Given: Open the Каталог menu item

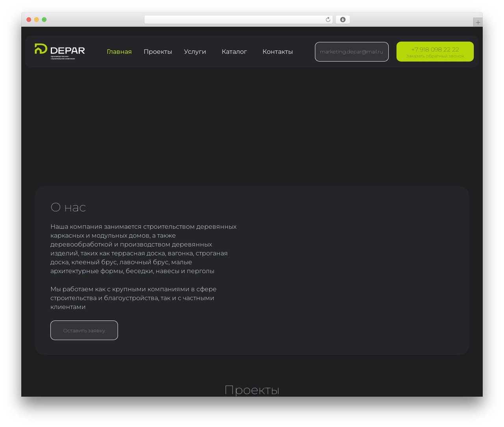Looking at the screenshot, I should coord(234,52).
